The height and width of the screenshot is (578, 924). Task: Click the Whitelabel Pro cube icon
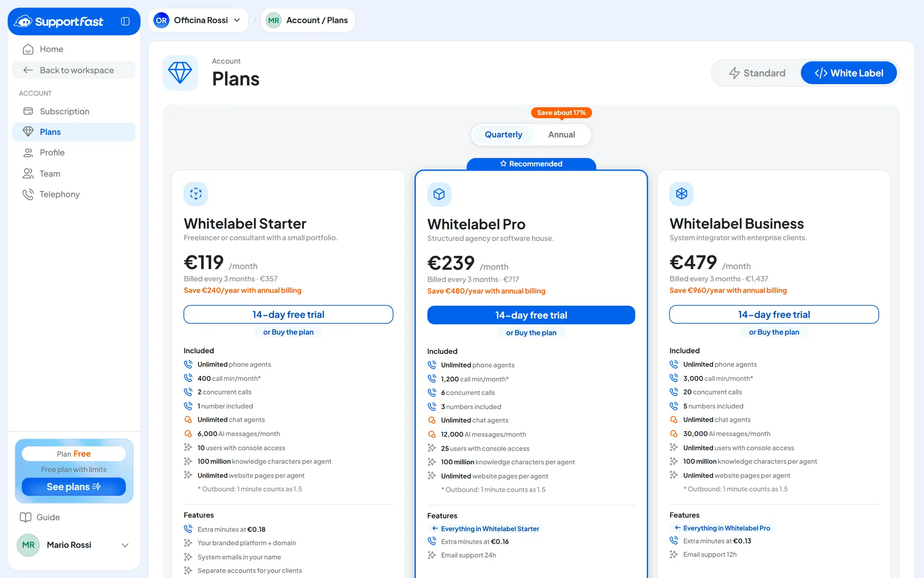439,194
